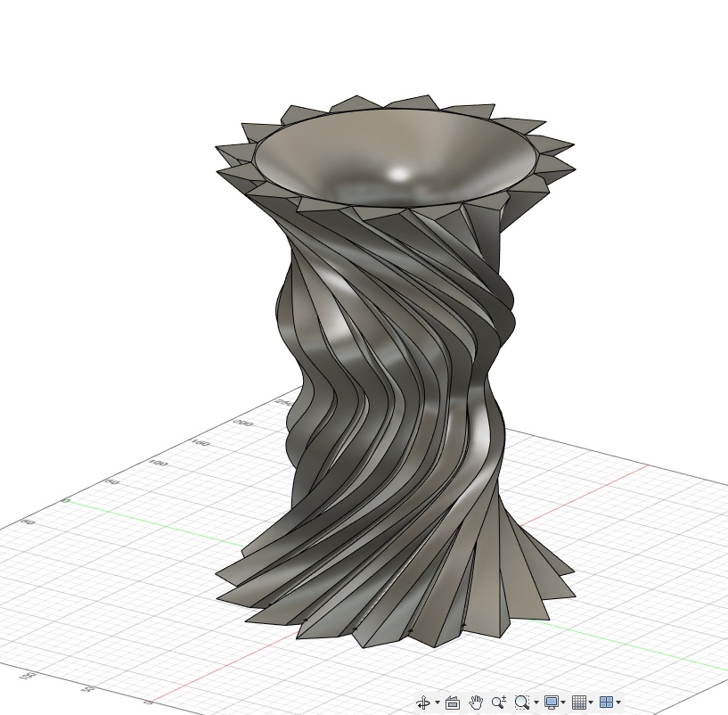Activate the Look At tool
728x715 pixels.
[454, 702]
